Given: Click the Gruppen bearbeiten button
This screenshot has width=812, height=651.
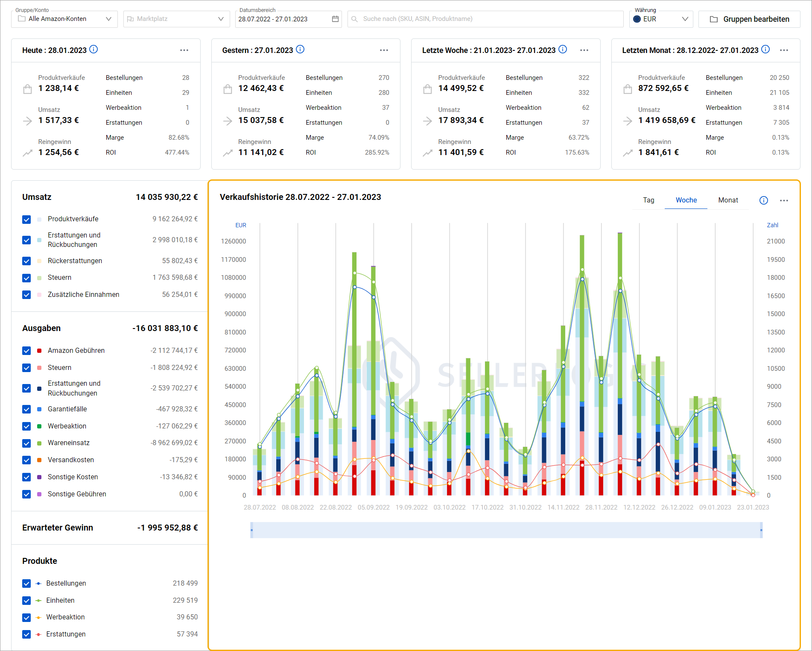Looking at the screenshot, I should click(x=749, y=19).
